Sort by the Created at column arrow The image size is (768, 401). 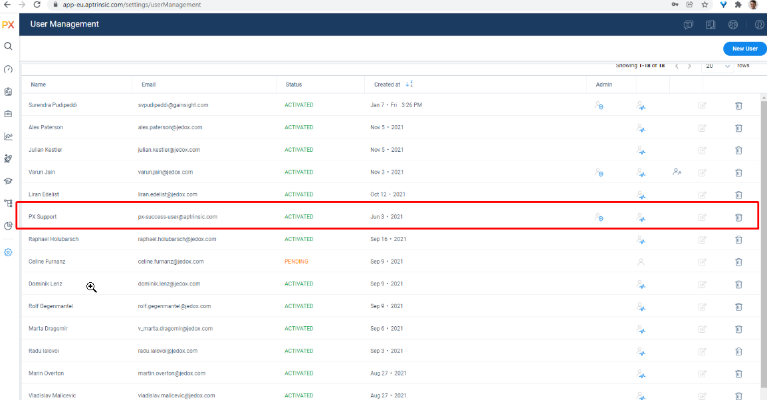click(x=411, y=84)
